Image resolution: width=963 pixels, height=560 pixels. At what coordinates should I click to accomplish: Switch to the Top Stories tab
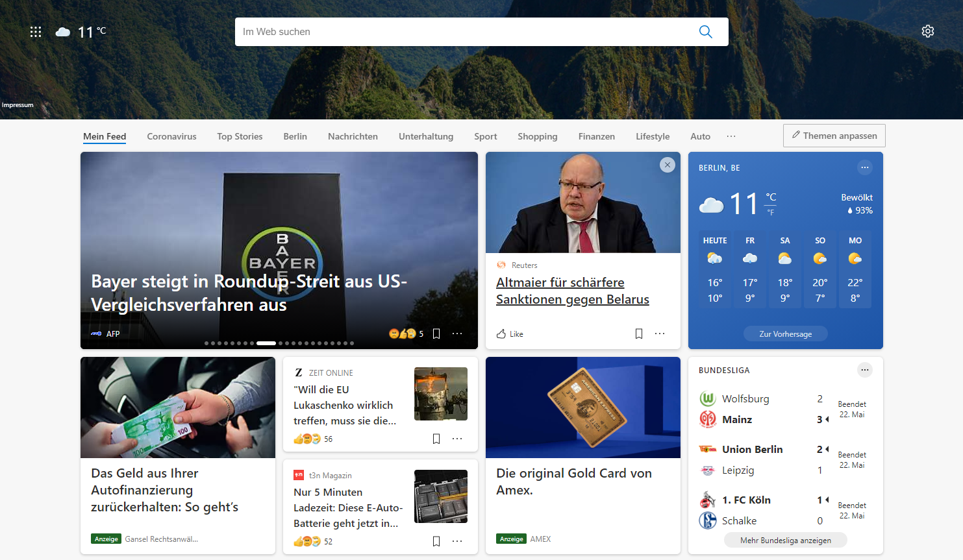click(x=240, y=136)
